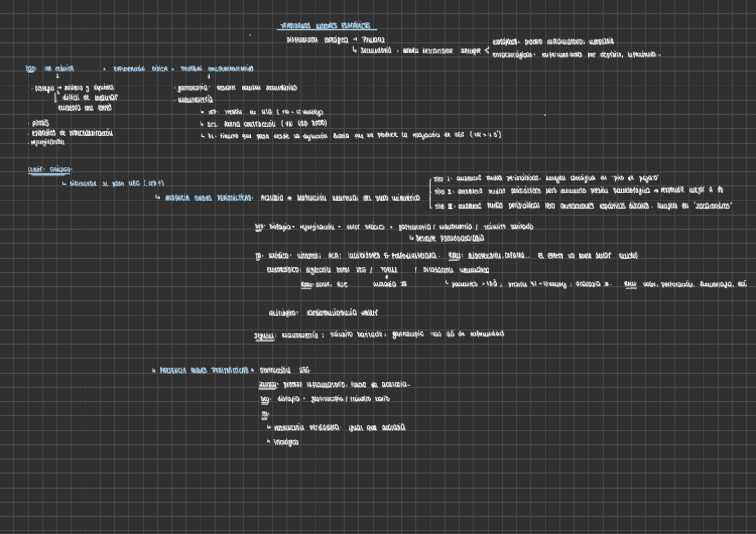Click the 'gastroscopia' line under Pruebas complementarias
Screen dimensions: 756x534
tap(236, 88)
